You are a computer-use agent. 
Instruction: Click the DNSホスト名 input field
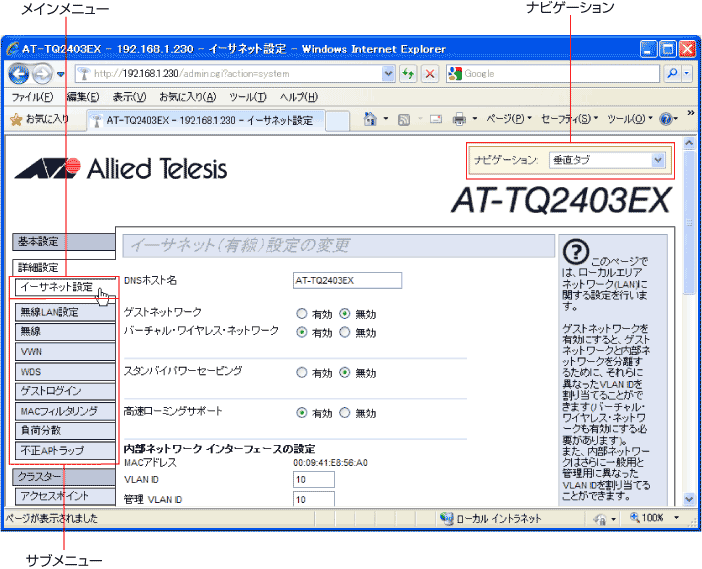pyautogui.click(x=347, y=280)
